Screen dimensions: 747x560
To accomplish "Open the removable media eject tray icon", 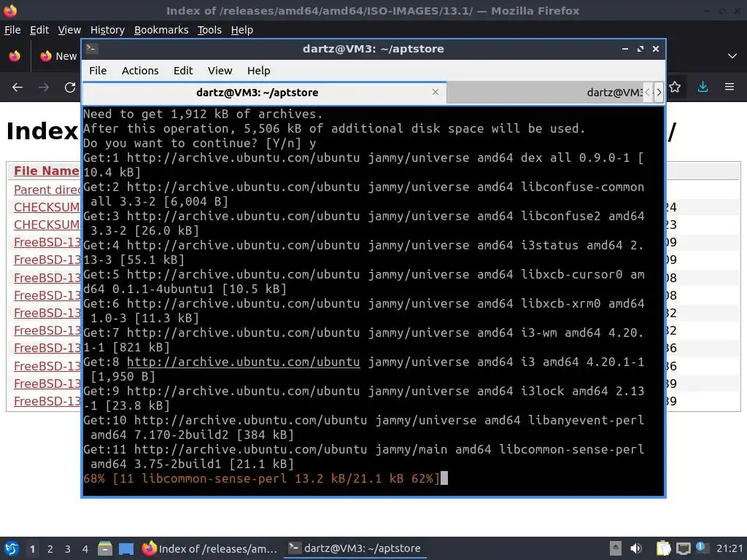I will coord(616,548).
